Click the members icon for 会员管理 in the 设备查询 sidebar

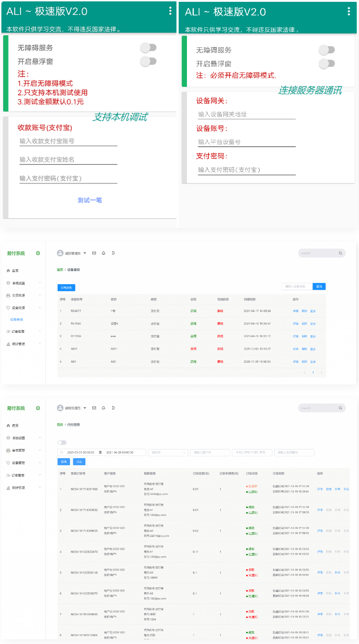coord(8,295)
